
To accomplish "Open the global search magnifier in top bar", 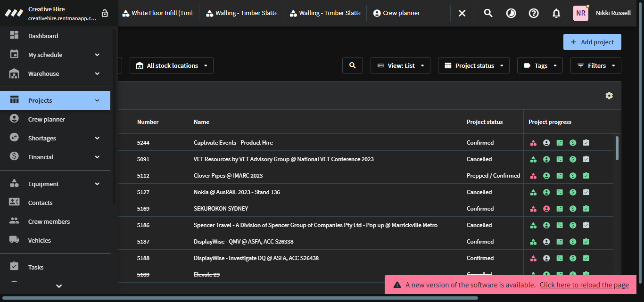I will pos(488,13).
